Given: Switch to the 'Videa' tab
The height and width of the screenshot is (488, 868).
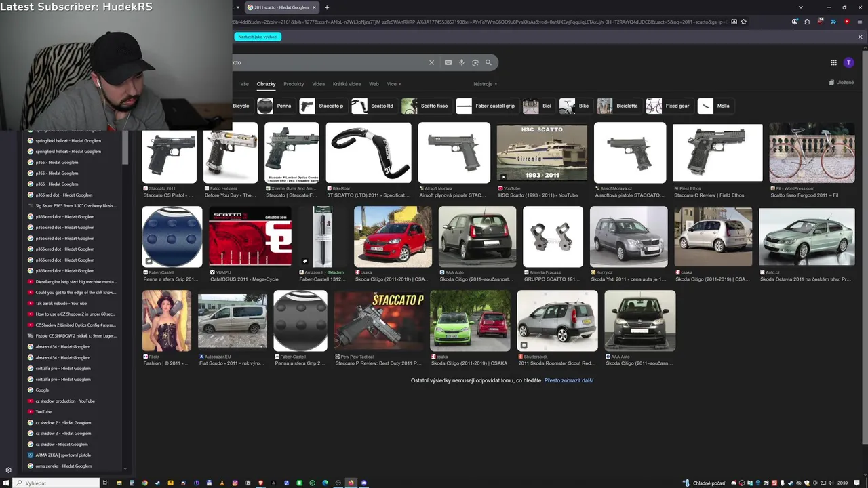Looking at the screenshot, I should (318, 84).
